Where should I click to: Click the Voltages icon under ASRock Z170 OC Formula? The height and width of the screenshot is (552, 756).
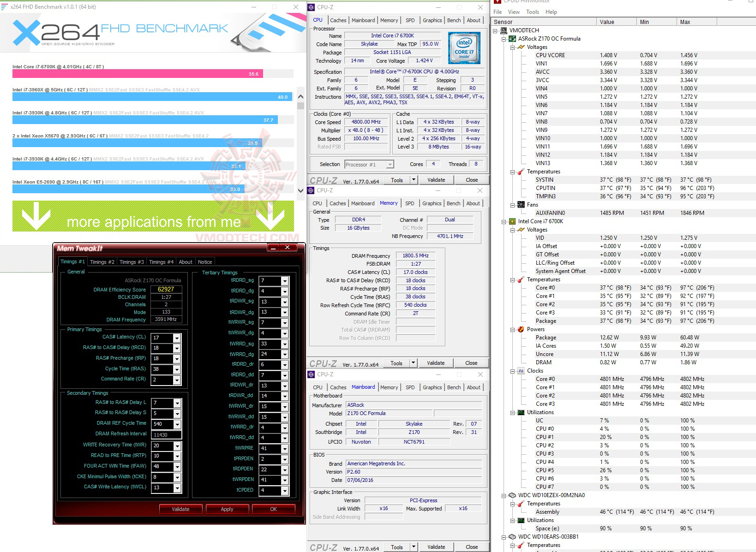click(520, 47)
